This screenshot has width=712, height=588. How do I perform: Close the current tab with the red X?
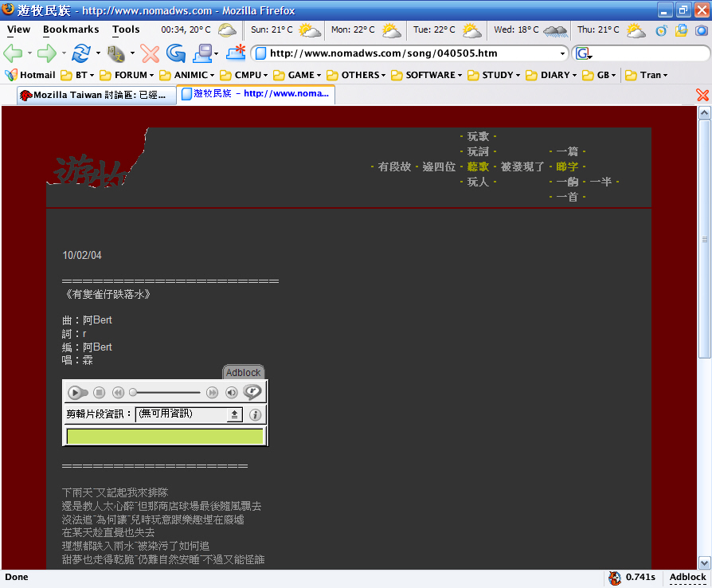[x=702, y=95]
